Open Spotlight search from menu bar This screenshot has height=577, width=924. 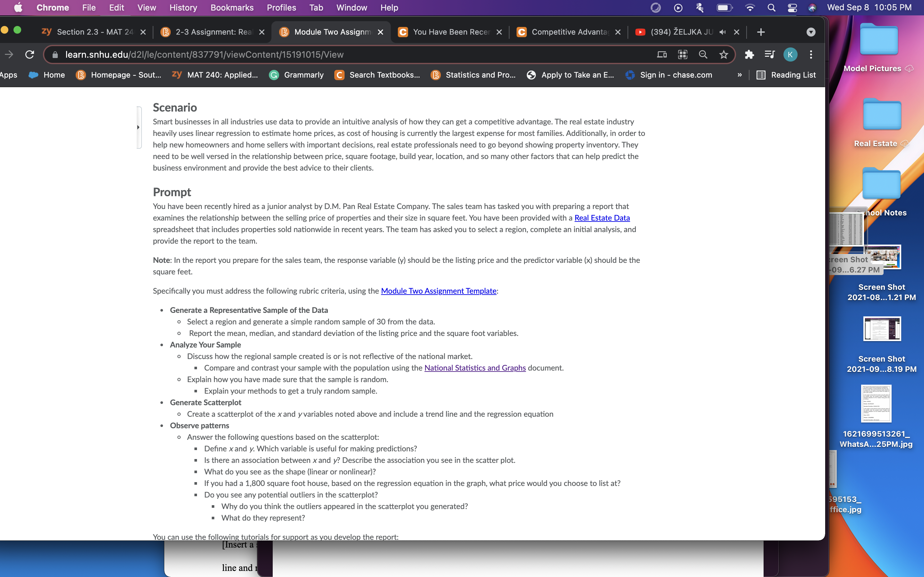771,8
